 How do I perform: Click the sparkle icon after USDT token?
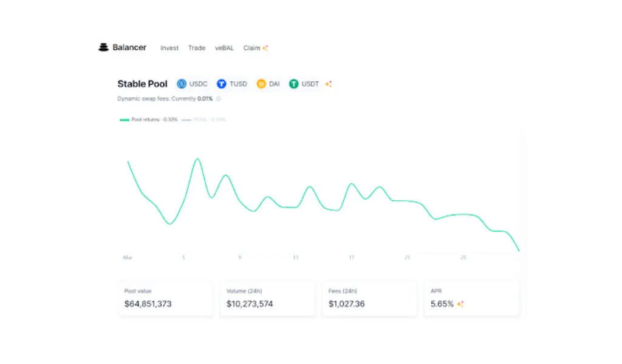point(329,84)
